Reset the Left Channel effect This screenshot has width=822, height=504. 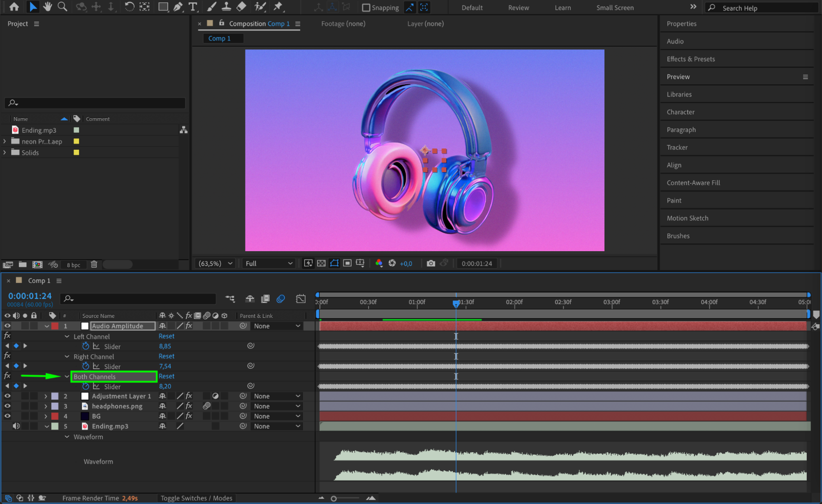166,336
